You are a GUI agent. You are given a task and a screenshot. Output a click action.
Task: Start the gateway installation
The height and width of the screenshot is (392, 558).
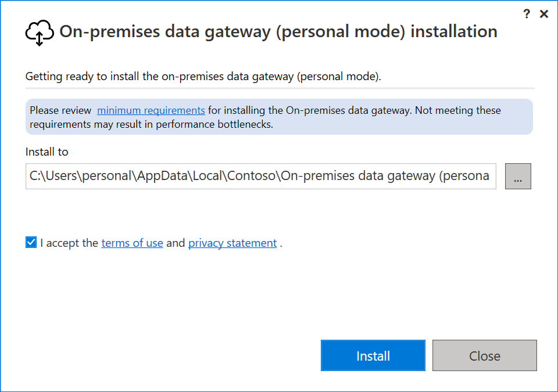tap(373, 355)
